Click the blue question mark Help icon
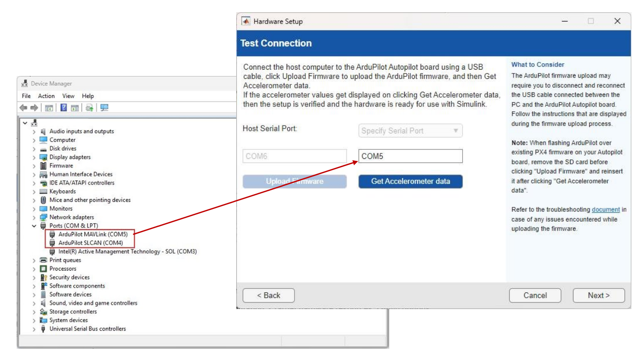 (64, 108)
